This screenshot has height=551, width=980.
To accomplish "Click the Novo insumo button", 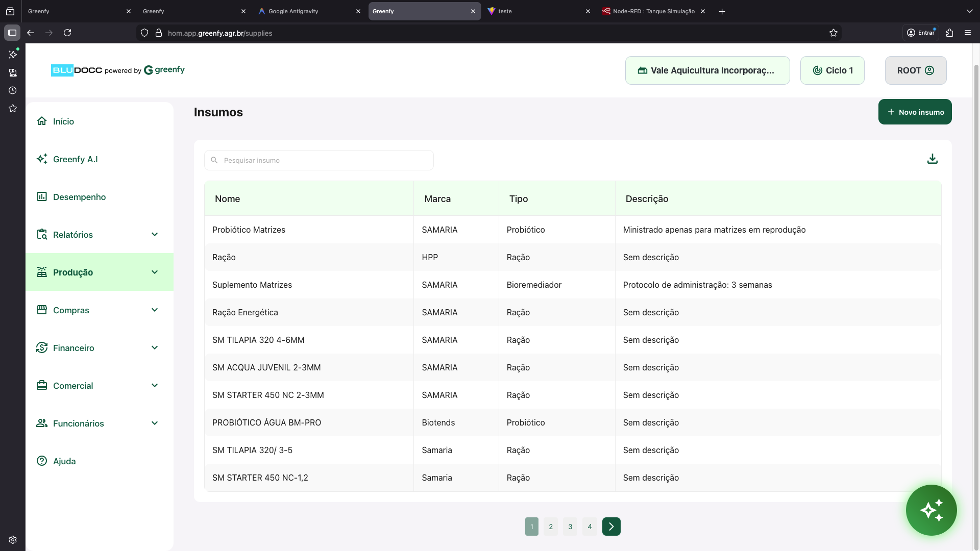I will [915, 112].
